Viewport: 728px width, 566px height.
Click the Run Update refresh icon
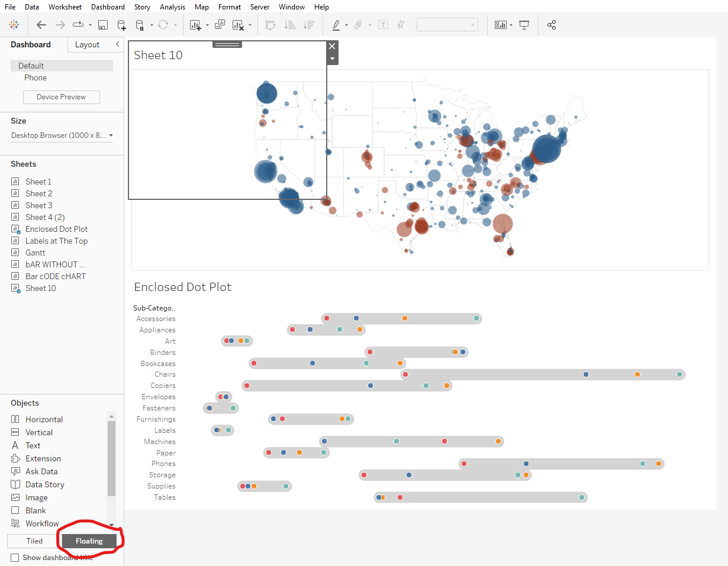pos(163,25)
